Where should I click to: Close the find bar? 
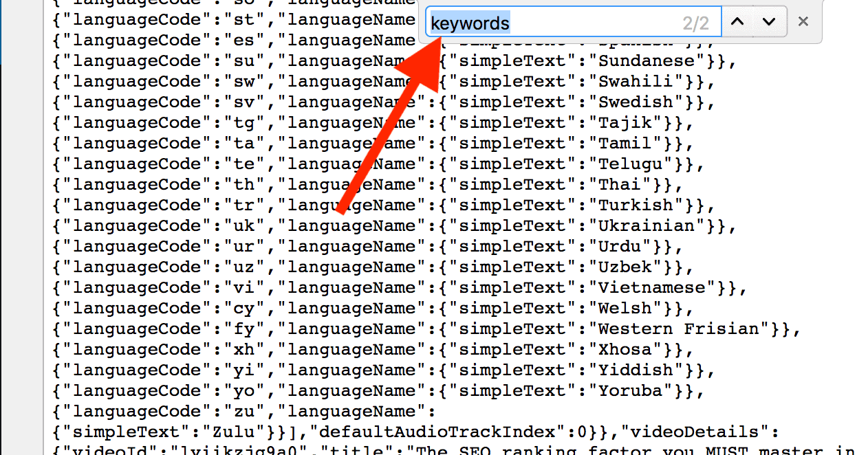click(803, 22)
